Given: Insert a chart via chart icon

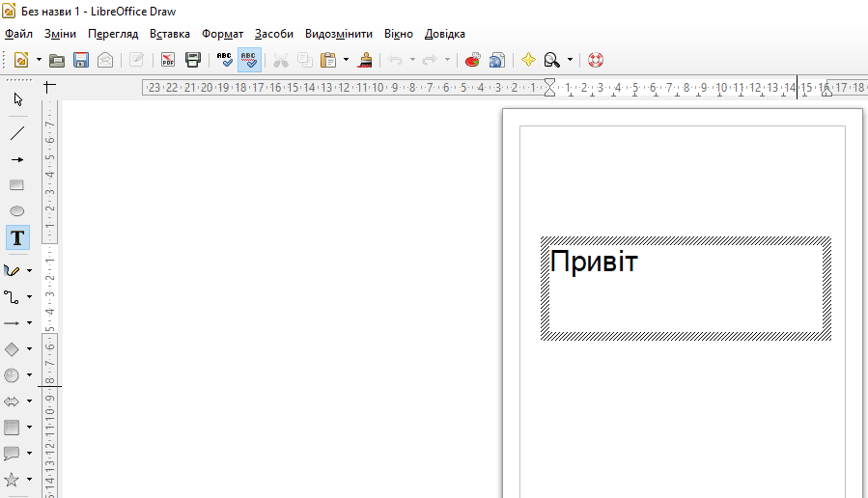Looking at the screenshot, I should tap(472, 60).
